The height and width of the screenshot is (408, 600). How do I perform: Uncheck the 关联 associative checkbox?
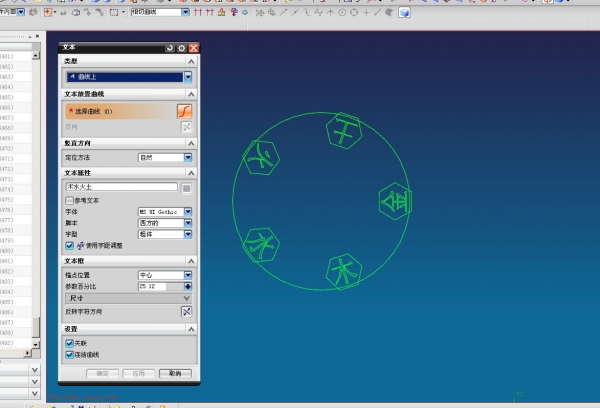69,343
